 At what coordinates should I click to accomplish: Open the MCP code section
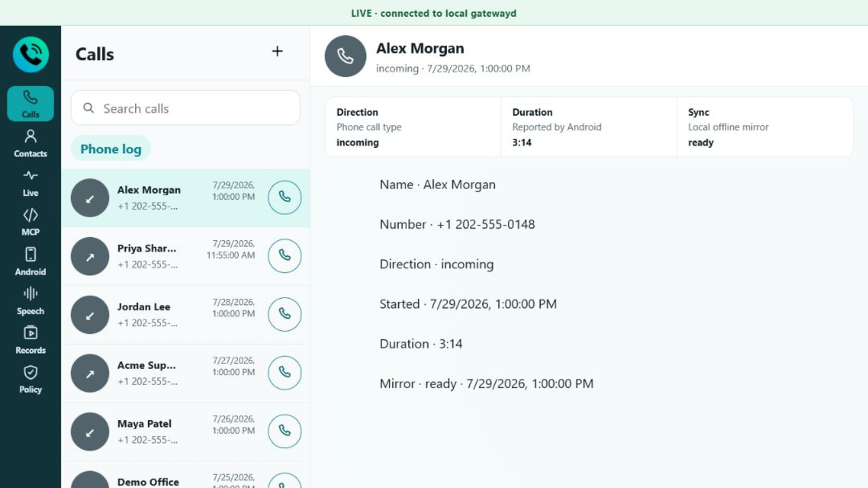point(30,222)
